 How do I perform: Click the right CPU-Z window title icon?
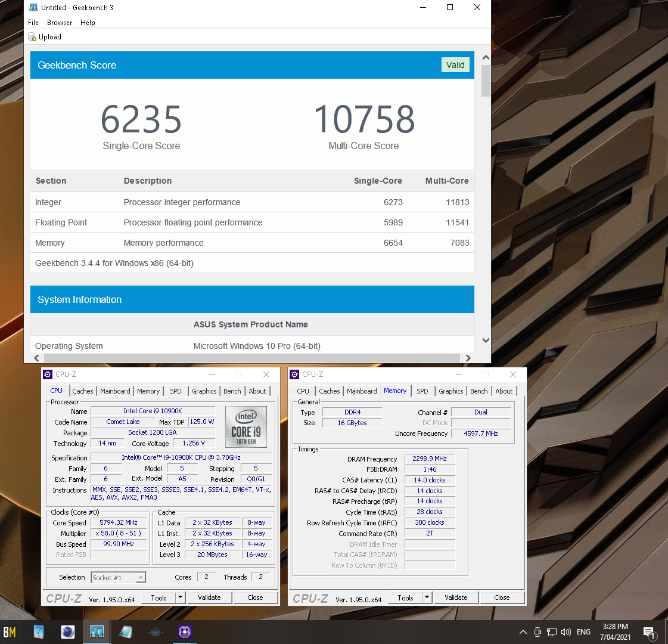[294, 374]
